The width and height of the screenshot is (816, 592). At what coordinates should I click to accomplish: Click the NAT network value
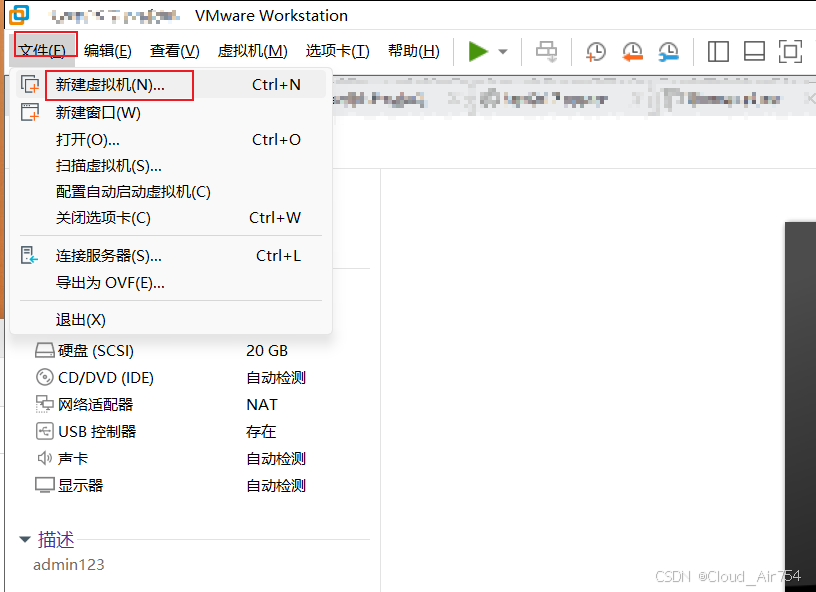[262, 404]
